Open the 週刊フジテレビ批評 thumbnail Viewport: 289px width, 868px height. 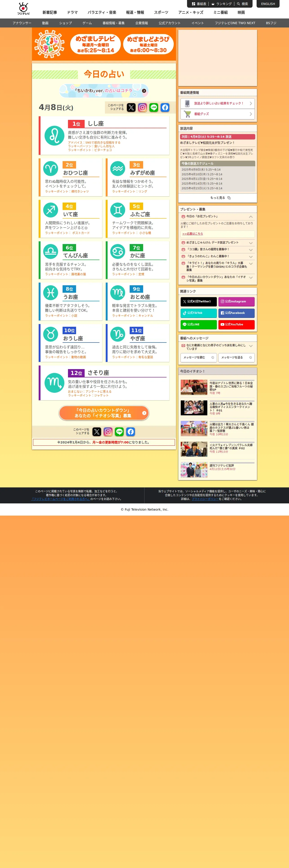[x=194, y=470]
